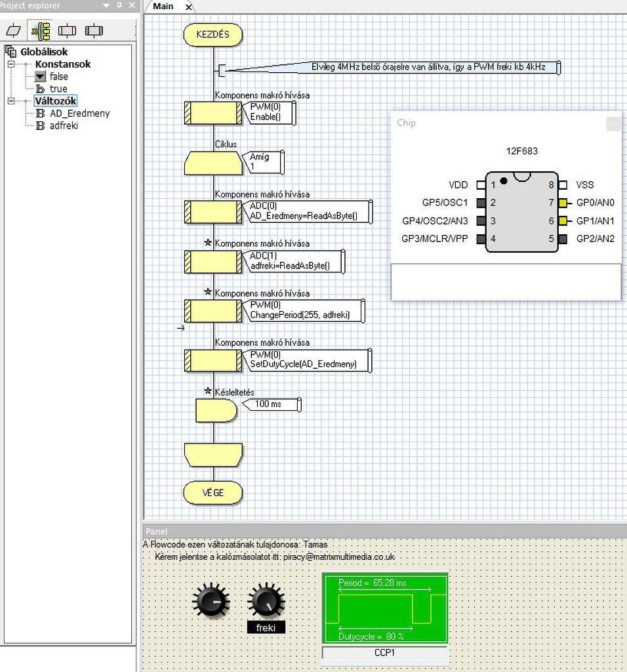Click the ChangePeriod(255, adfreki) label
The height and width of the screenshot is (672, 627).
pos(300,315)
